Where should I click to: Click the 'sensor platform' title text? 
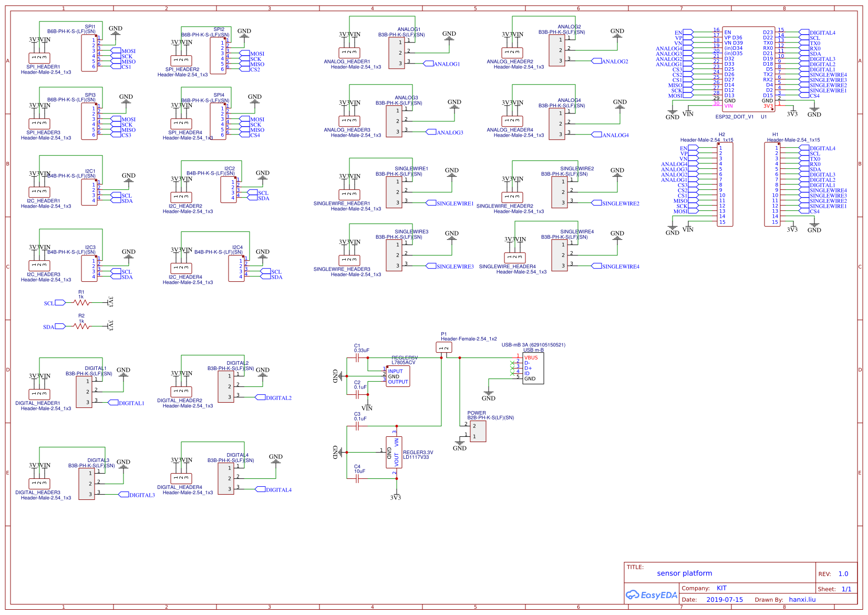point(684,573)
